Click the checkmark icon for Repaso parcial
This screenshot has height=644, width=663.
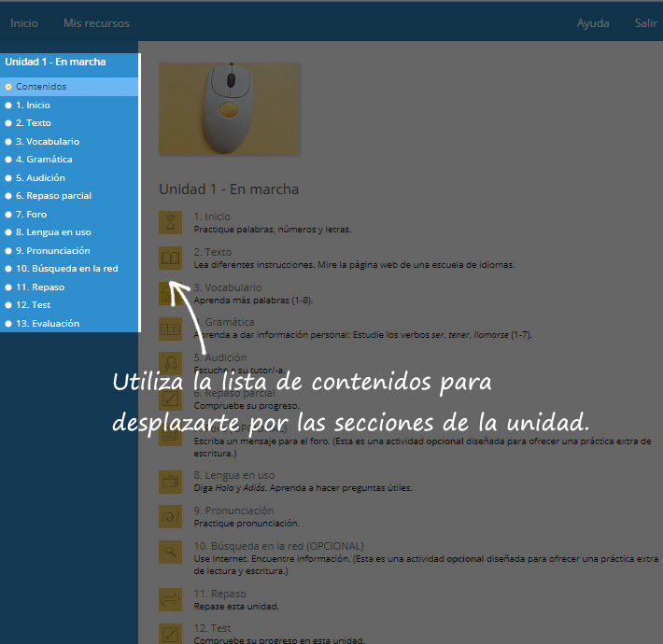tap(170, 399)
